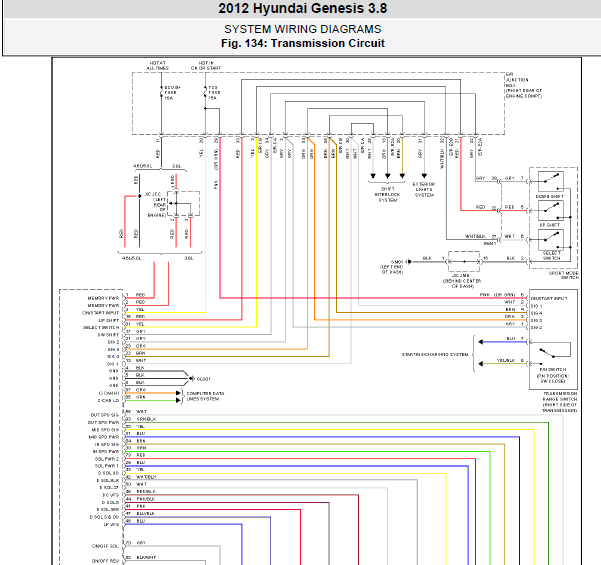Click 'COMPUTER DATA LINES SYSTEM' label

pos(205,396)
